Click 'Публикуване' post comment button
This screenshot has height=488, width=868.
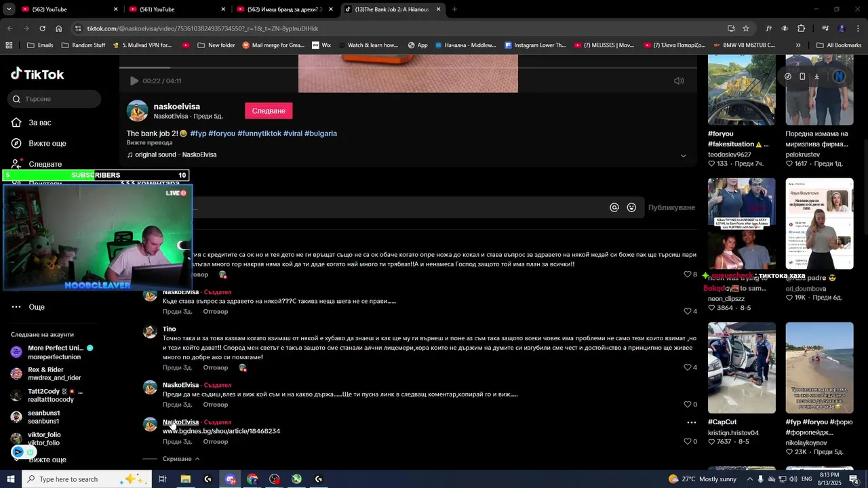tap(671, 207)
